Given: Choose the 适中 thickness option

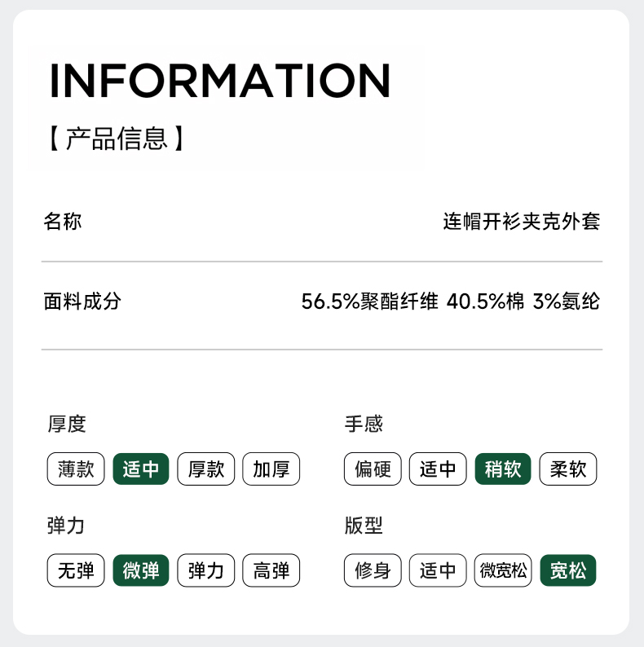Looking at the screenshot, I should [x=141, y=469].
